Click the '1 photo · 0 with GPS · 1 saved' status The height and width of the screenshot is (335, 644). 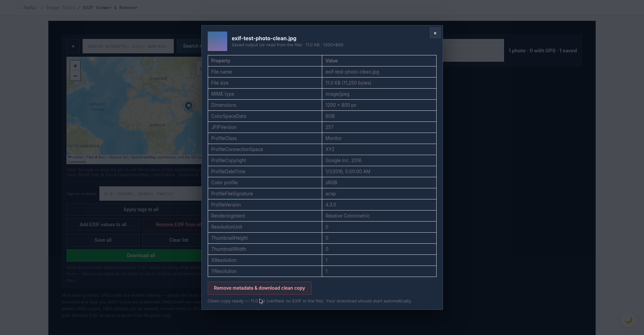543,51
